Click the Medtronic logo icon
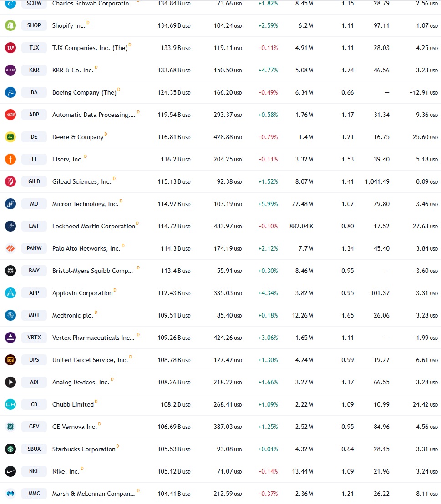This screenshot has height=504, width=441. pos(10,315)
